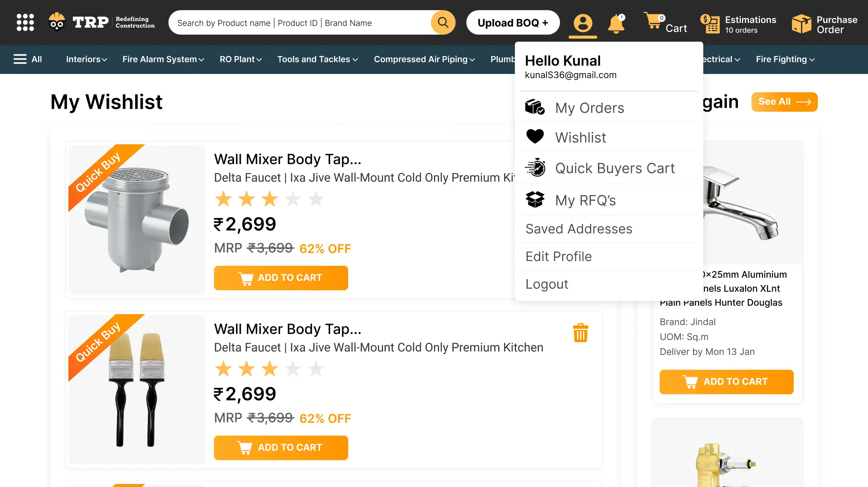Expand the Interiors category dropdown

(86, 59)
